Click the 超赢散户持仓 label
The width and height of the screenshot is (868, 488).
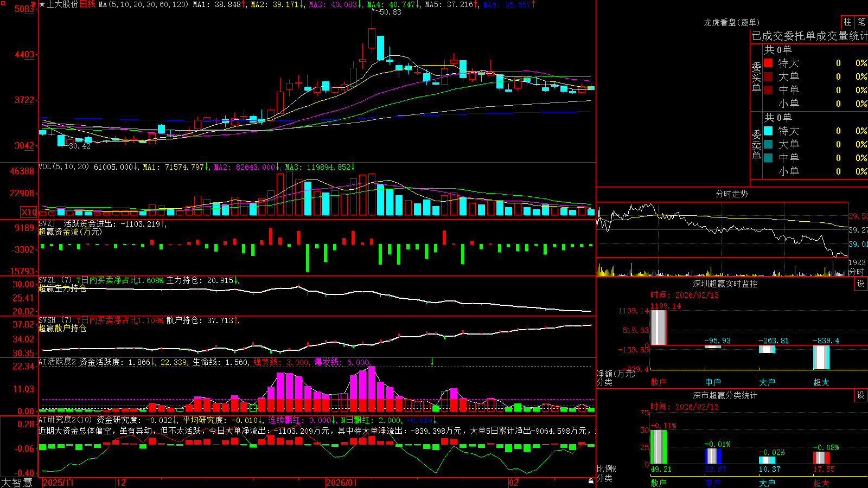coord(62,328)
